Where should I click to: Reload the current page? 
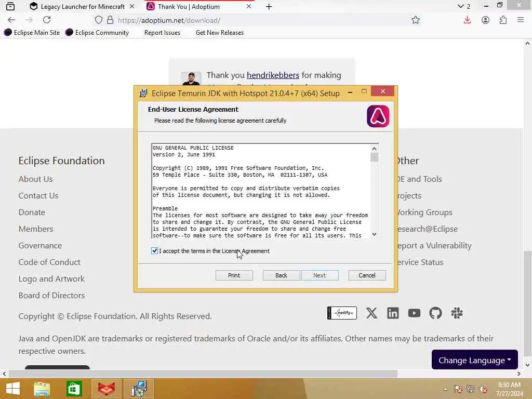47,20
